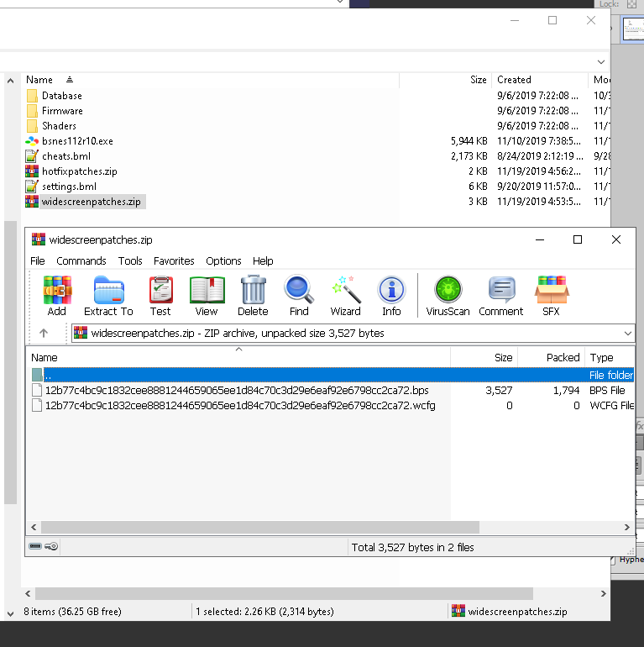This screenshot has height=647, width=644.
Task: Open the Help menu
Action: (263, 260)
